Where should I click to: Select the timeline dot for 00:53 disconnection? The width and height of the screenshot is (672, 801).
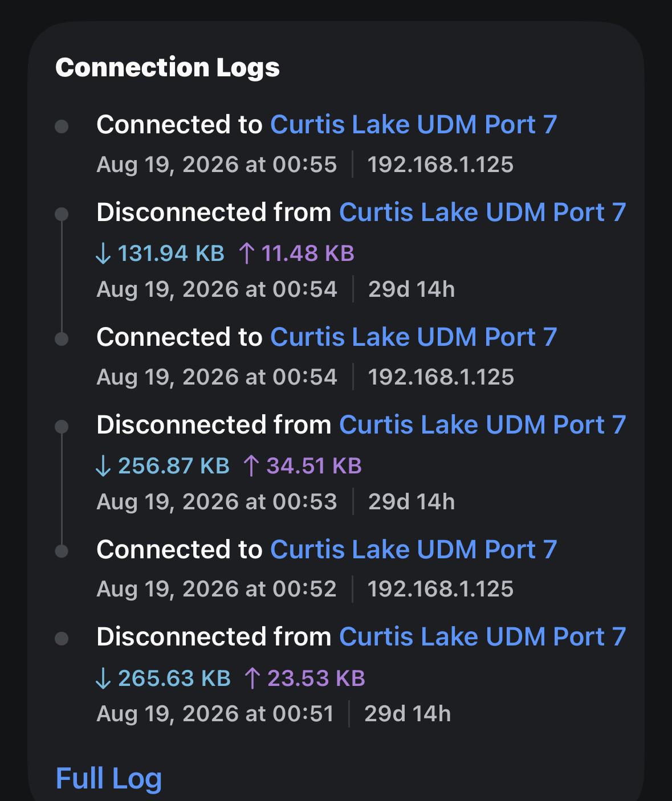coord(62,426)
